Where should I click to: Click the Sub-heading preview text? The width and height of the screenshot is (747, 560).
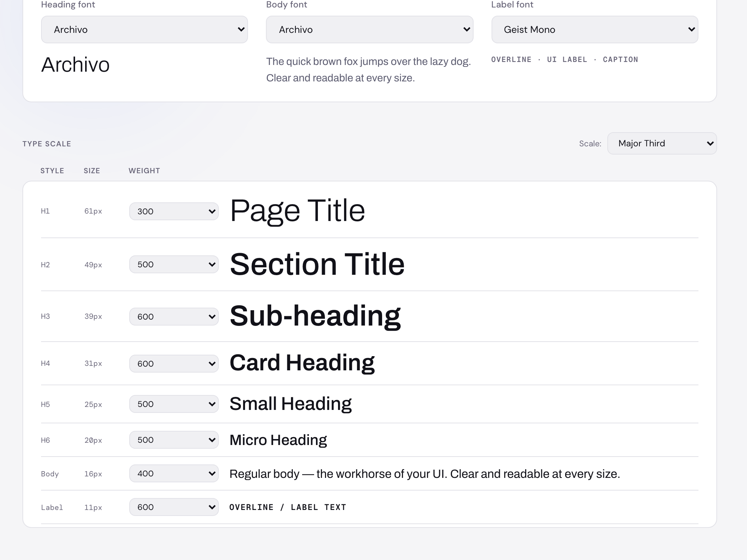point(315,316)
